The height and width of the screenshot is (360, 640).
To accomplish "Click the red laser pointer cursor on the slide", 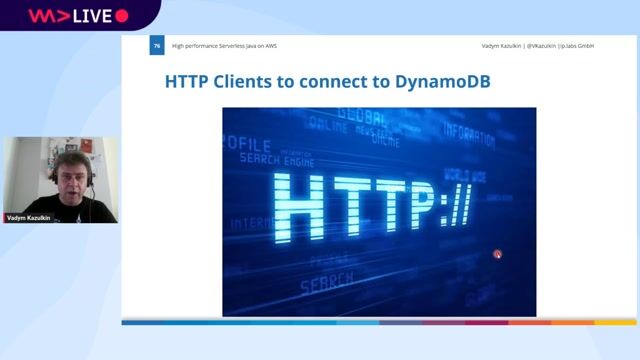I will [497, 254].
